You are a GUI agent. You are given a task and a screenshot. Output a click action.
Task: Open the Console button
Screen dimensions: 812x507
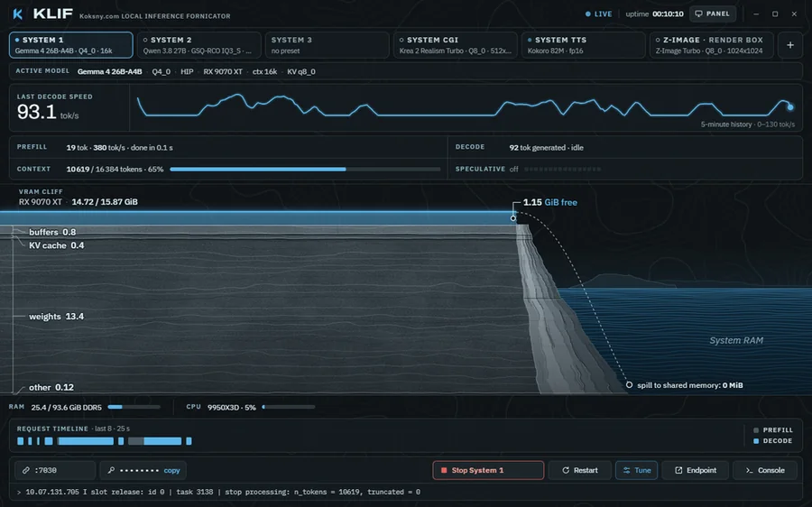(765, 470)
